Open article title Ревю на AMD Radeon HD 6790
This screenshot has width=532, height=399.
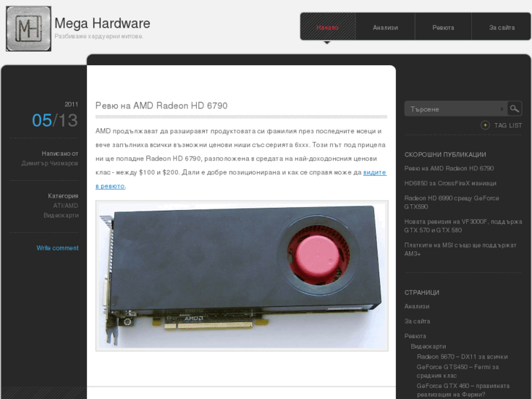pyautogui.click(x=162, y=105)
